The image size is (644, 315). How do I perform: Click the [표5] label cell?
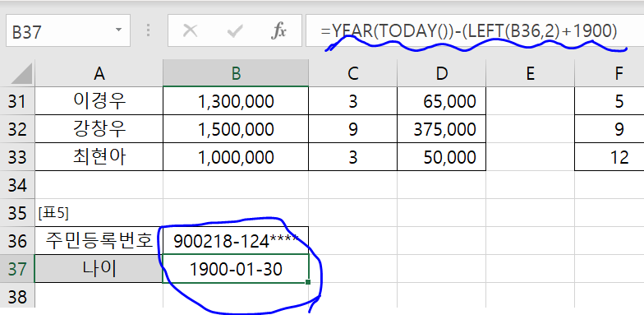99,212
